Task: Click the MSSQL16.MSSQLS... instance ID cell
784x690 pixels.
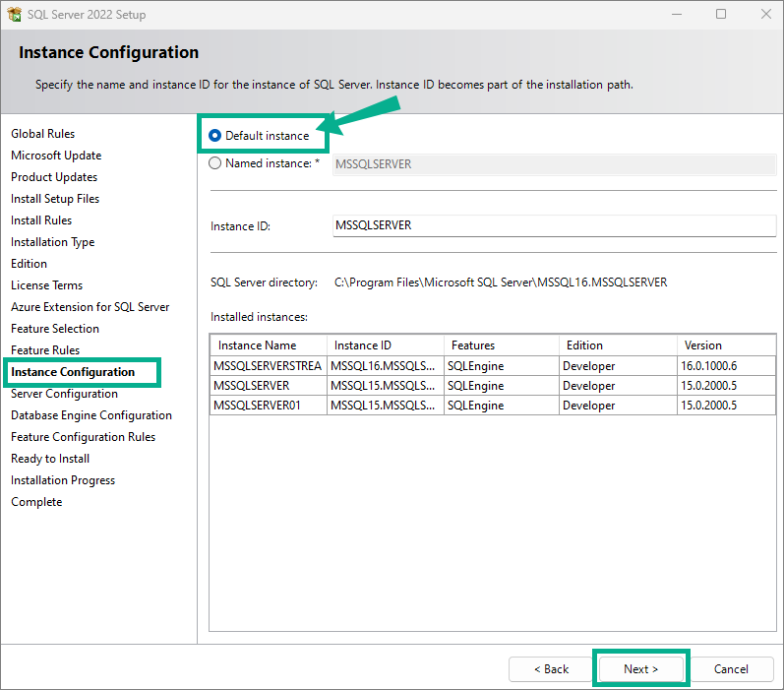Action: (386, 366)
